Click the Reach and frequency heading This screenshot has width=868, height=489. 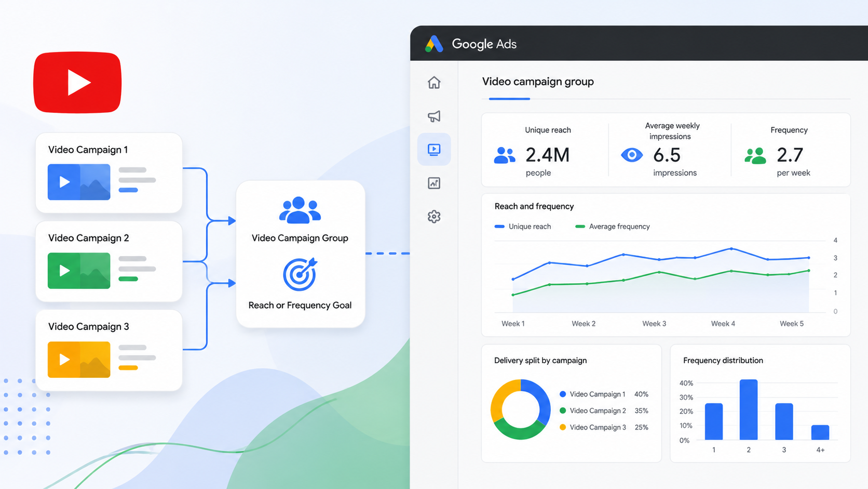pyautogui.click(x=534, y=206)
